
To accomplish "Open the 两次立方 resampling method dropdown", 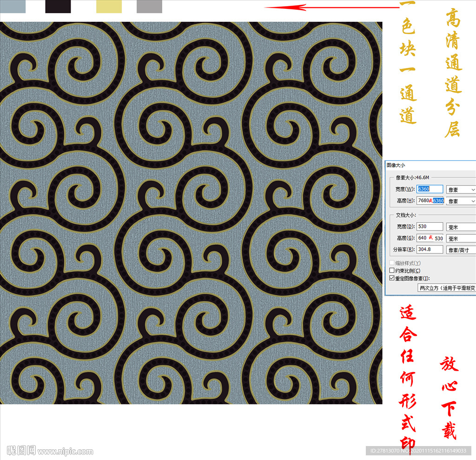I will [447, 288].
